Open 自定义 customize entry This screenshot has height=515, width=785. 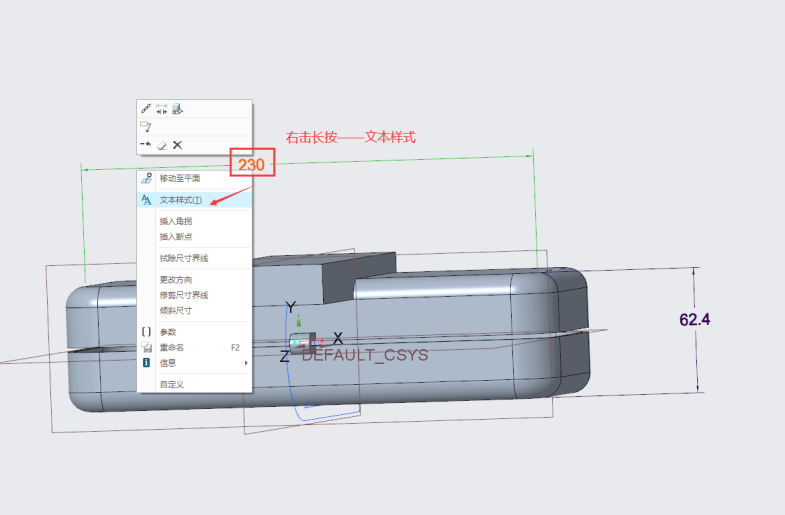(171, 384)
